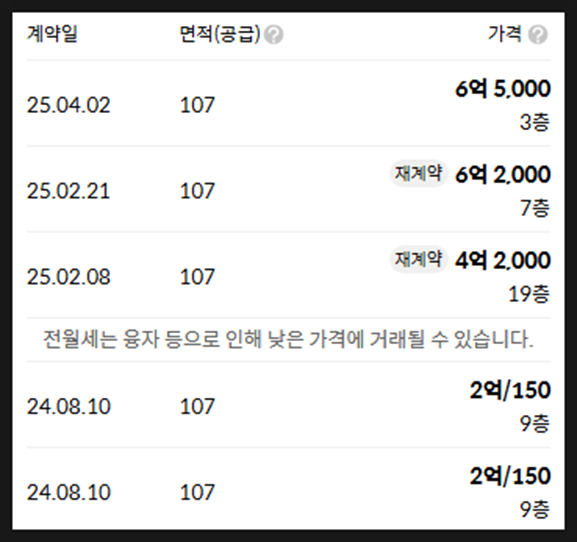Click the 4억 2,000 price

(503, 260)
